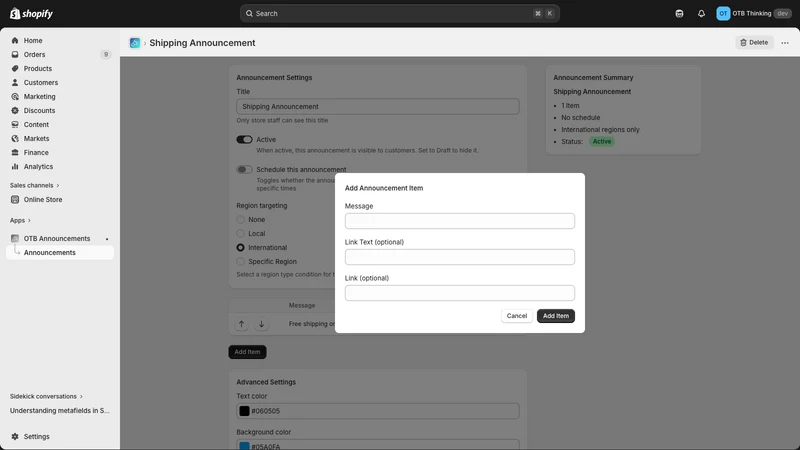
Task: Open Orders page
Action: (34, 55)
